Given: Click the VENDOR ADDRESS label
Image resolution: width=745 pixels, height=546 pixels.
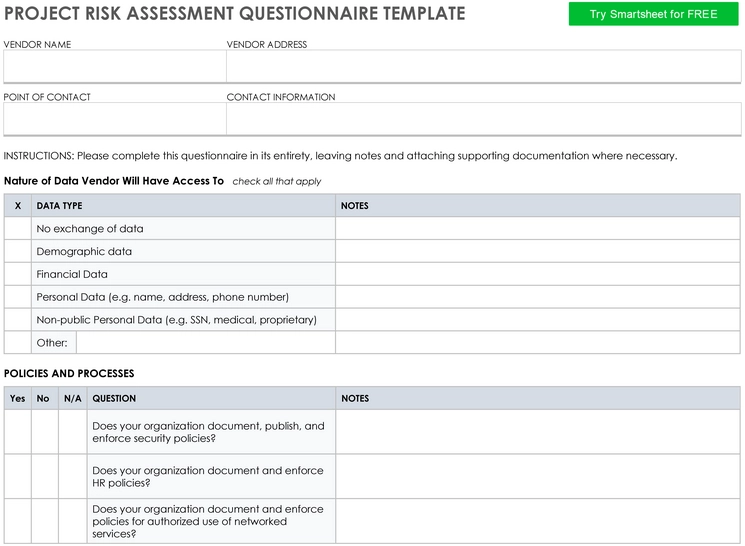Looking at the screenshot, I should [x=267, y=45].
